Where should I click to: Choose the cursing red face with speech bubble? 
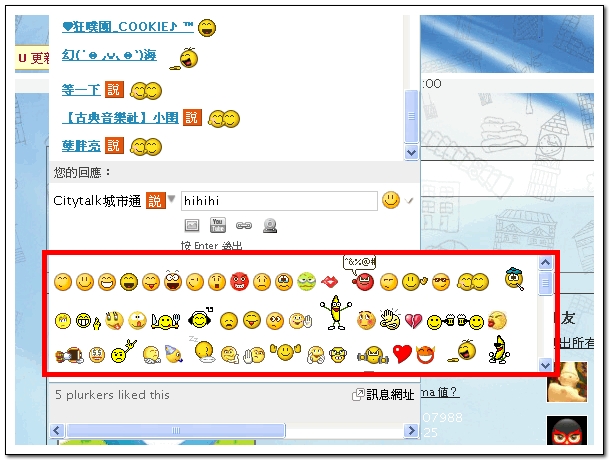(x=362, y=273)
